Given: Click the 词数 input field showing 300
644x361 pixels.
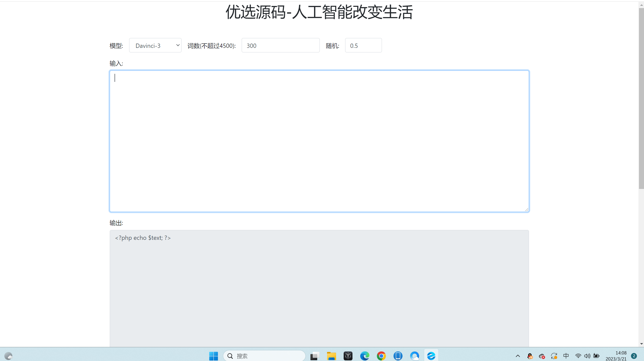Looking at the screenshot, I should 280,45.
